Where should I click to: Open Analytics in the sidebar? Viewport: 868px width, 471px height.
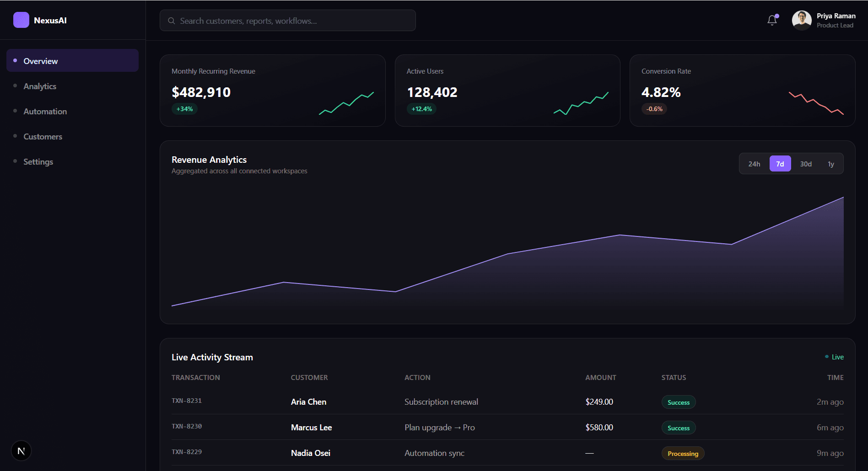pos(72,86)
